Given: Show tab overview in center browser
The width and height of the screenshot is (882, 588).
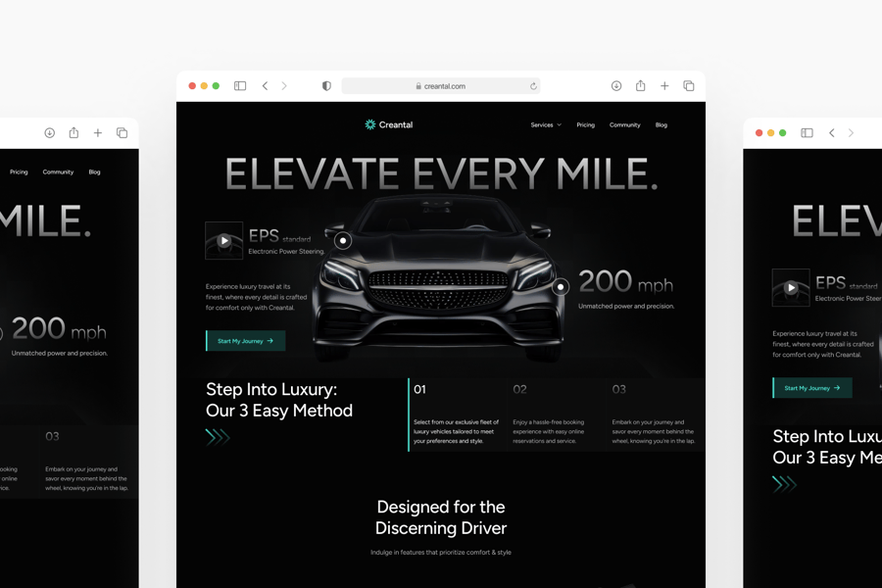Looking at the screenshot, I should point(689,86).
